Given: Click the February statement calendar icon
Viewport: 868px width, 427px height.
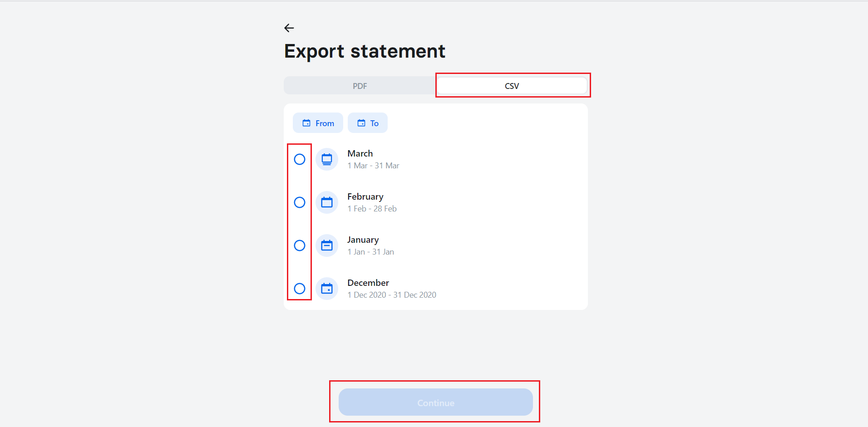Looking at the screenshot, I should [327, 202].
